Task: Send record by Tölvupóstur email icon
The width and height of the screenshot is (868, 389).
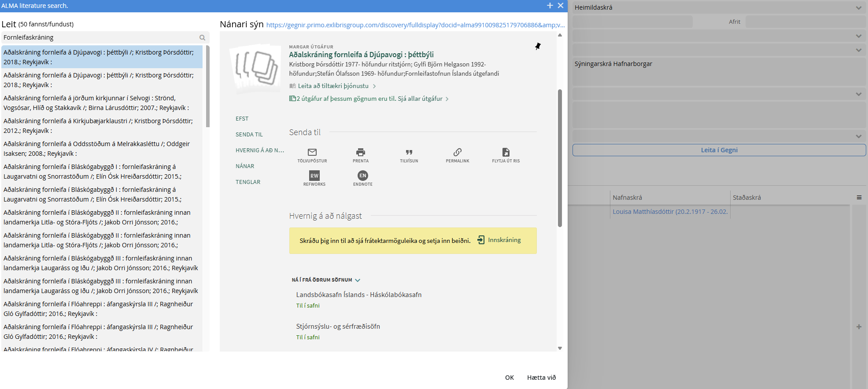Action: (312, 152)
